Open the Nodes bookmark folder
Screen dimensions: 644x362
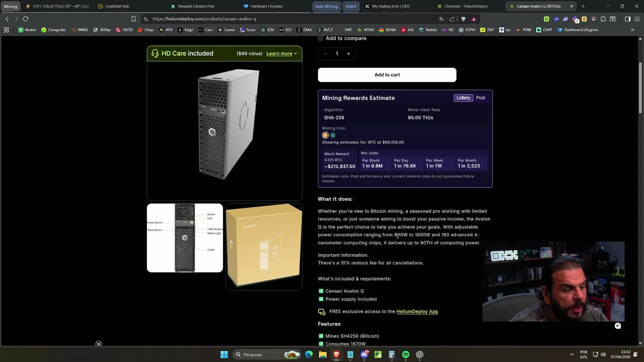point(27,30)
